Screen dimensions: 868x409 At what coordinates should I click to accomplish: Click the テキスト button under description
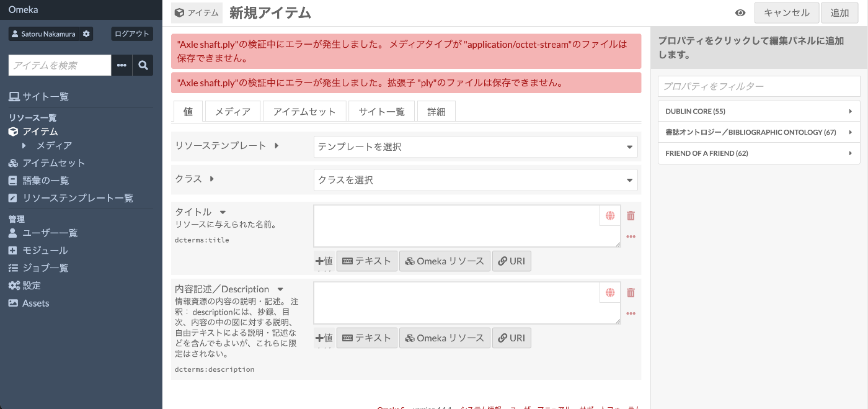click(x=367, y=338)
